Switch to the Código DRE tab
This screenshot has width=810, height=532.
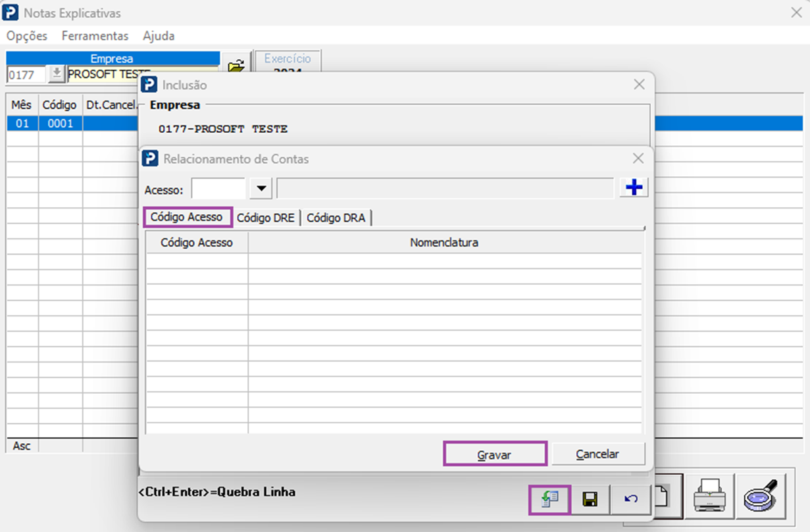pyautogui.click(x=266, y=218)
